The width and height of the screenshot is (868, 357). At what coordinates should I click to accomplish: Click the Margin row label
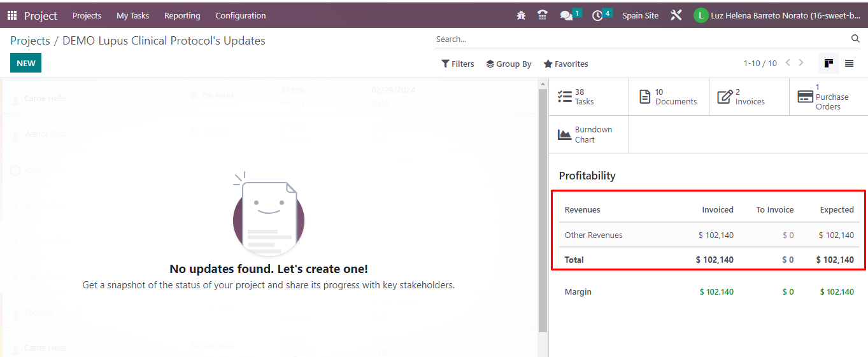coord(578,291)
